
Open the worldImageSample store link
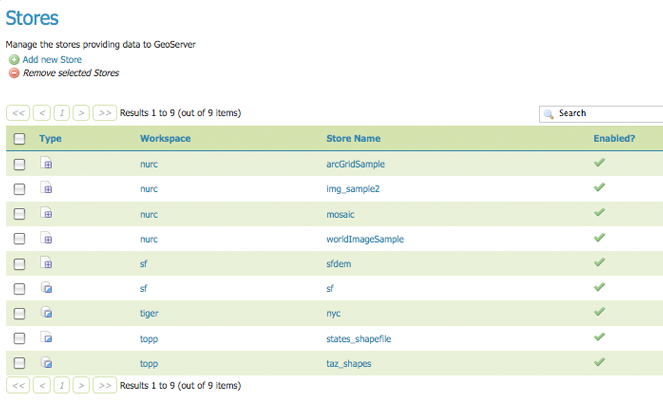[365, 239]
